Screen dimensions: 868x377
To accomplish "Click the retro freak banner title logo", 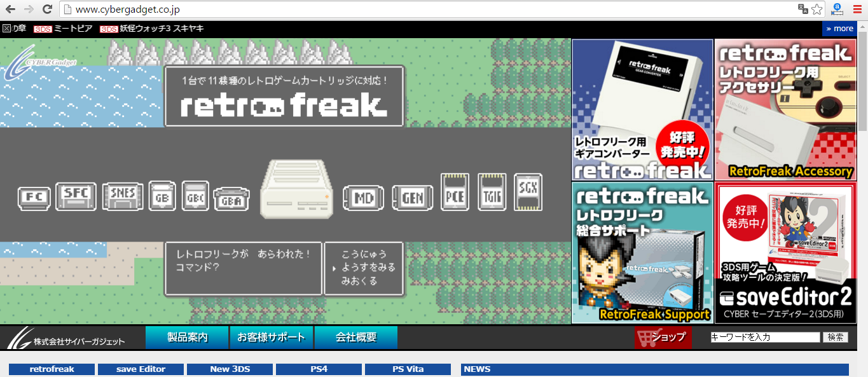I will coord(284,106).
